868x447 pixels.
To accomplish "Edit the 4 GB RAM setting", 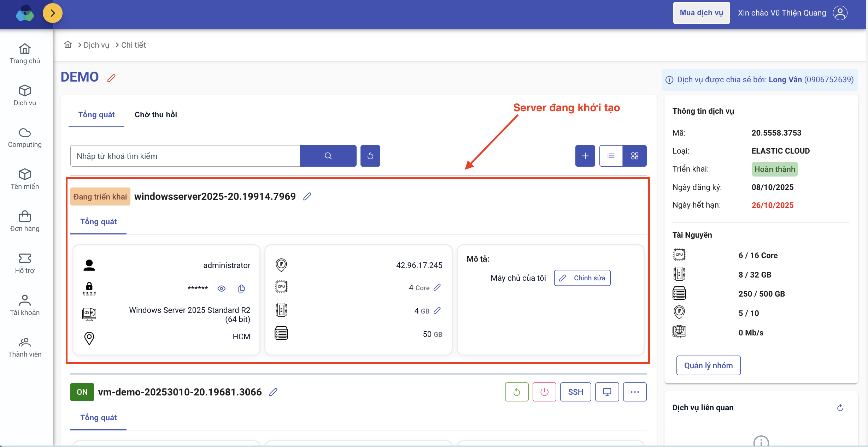I will tap(437, 311).
